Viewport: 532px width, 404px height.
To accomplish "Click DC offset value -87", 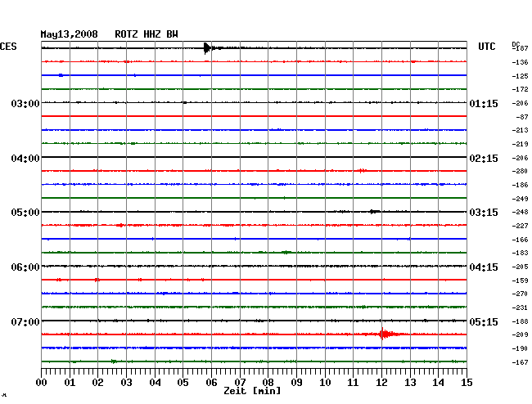I will point(522,117).
